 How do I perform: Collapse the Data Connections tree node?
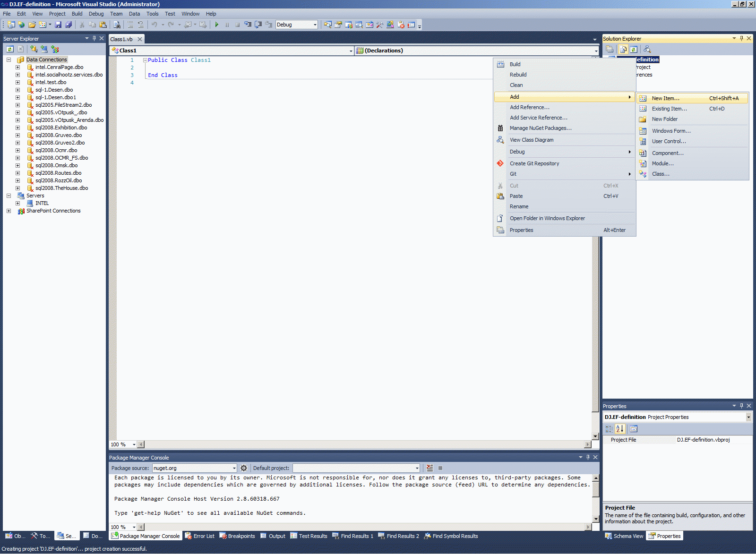click(9, 60)
